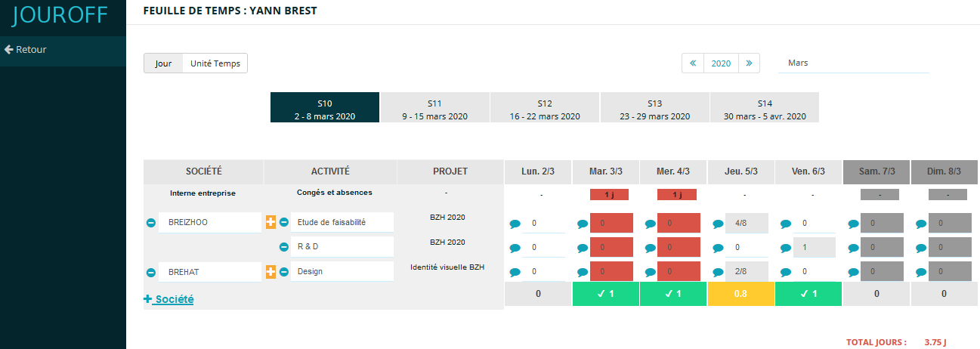The image size is (980, 349).
Task: Click the orange plus icon on BREHAT row
Action: pos(271,272)
